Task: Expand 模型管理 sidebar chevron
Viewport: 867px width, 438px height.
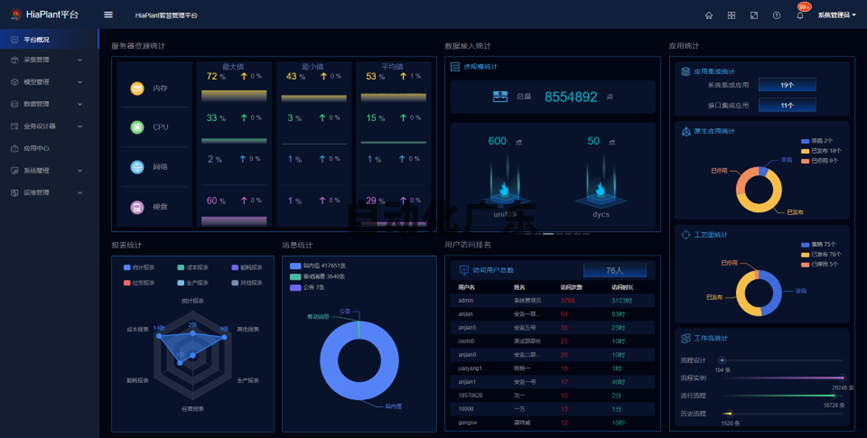Action: tap(80, 82)
